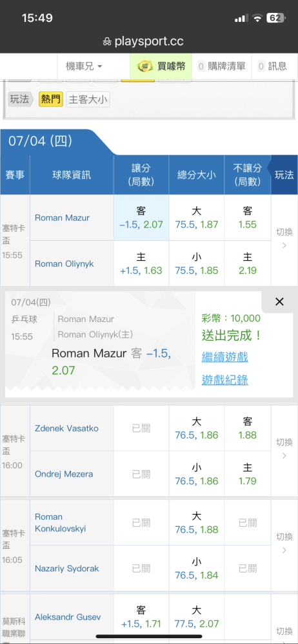Toggle Roman Mazur 客 -1.5 spread pick
298x644 pixels.
pyautogui.click(x=141, y=218)
